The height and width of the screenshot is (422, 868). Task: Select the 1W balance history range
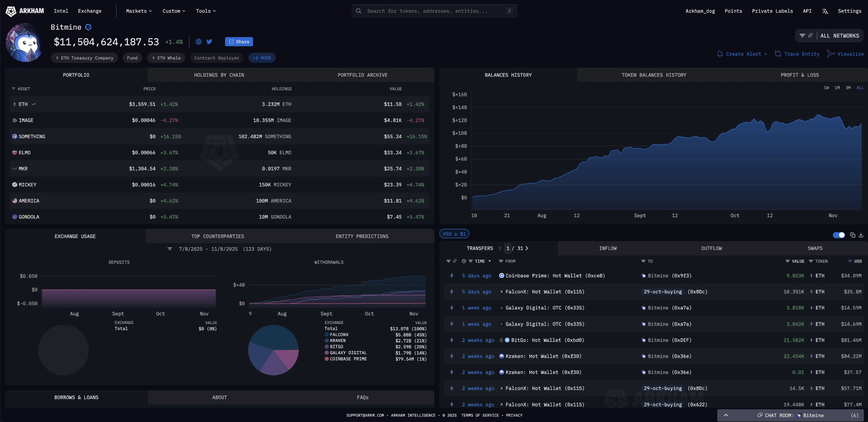pos(826,88)
